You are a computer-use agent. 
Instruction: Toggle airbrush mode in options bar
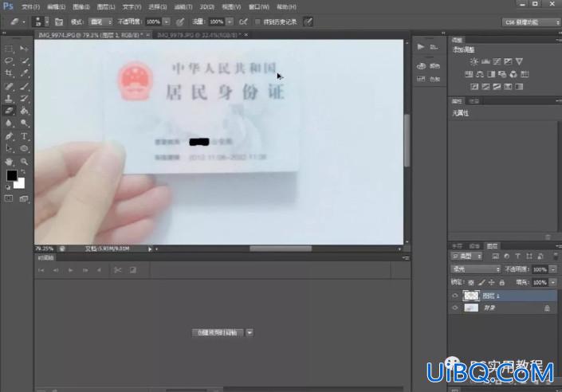243,22
